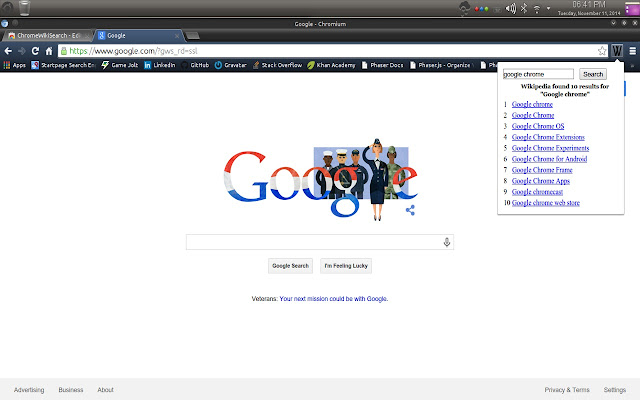Go back with the browser back arrow

tap(8, 51)
